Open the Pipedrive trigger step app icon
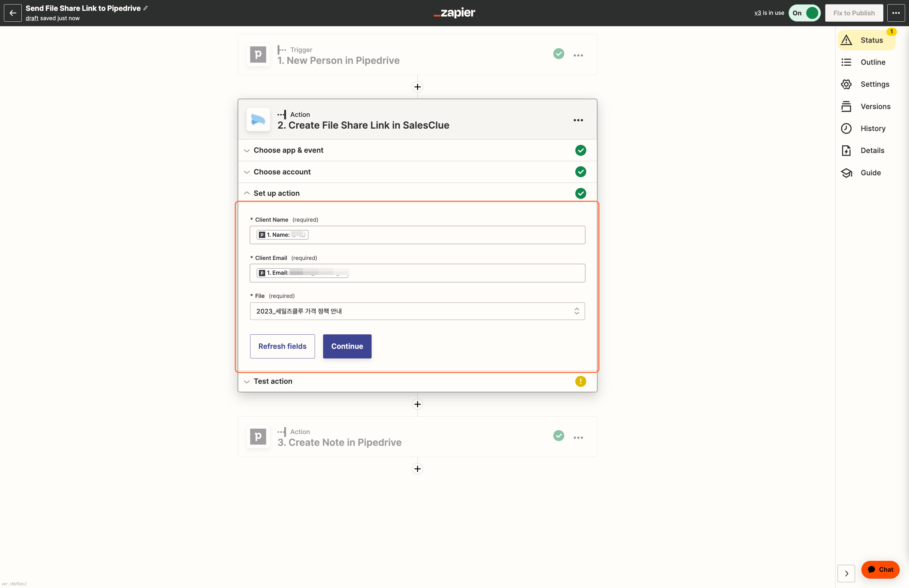The width and height of the screenshot is (909, 588). (258, 55)
